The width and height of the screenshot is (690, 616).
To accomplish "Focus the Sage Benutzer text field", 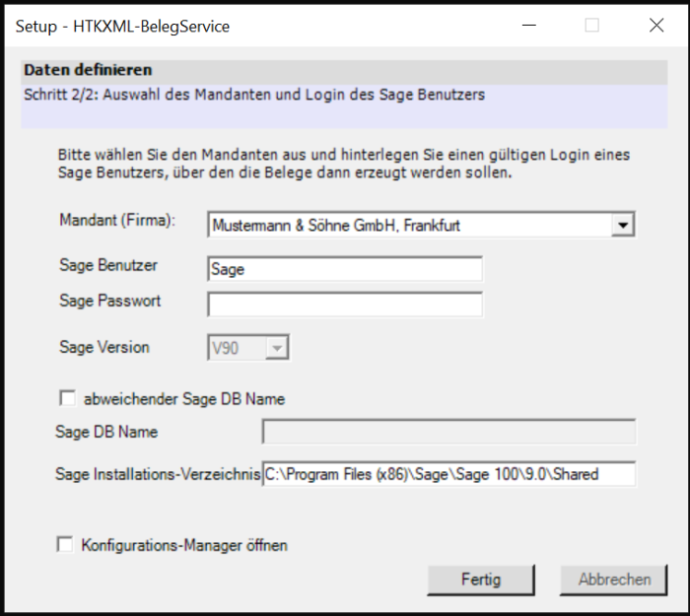I will coord(345,269).
